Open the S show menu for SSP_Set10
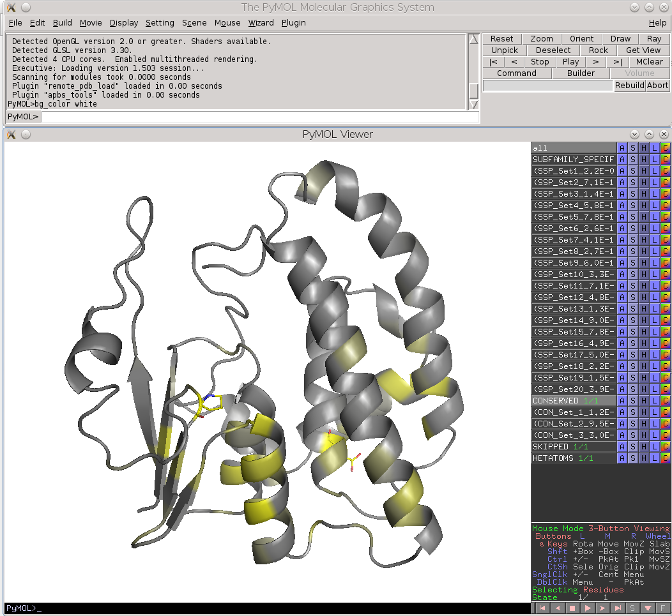This screenshot has height=616, width=672. coord(633,274)
